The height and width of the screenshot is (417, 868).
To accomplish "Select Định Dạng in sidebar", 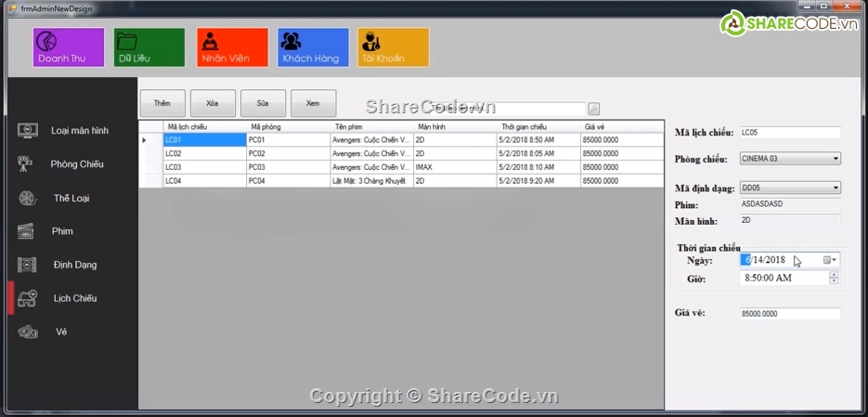I will [x=75, y=265].
